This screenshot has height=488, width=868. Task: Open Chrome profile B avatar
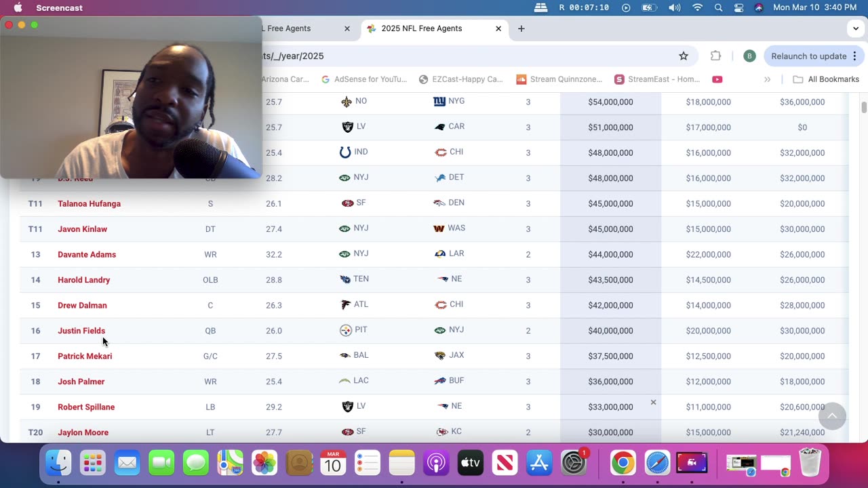(749, 56)
